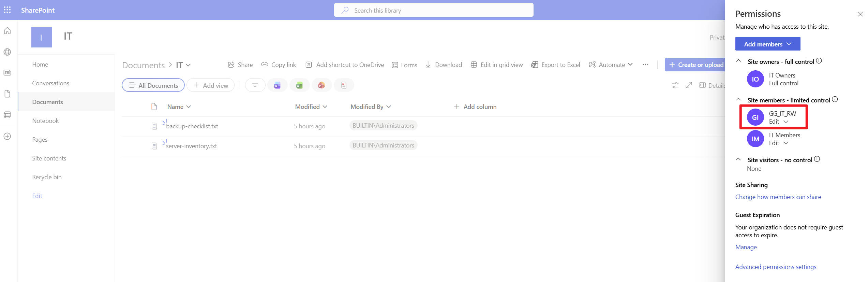Collapse the Site owners section
This screenshot has height=282, width=868.
coord(738,61)
